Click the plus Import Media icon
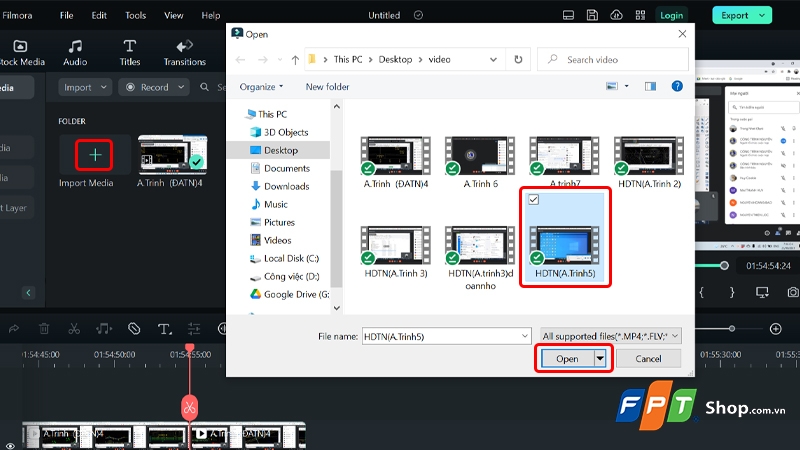Screen dimensions: 800x450 pyautogui.click(x=94, y=155)
